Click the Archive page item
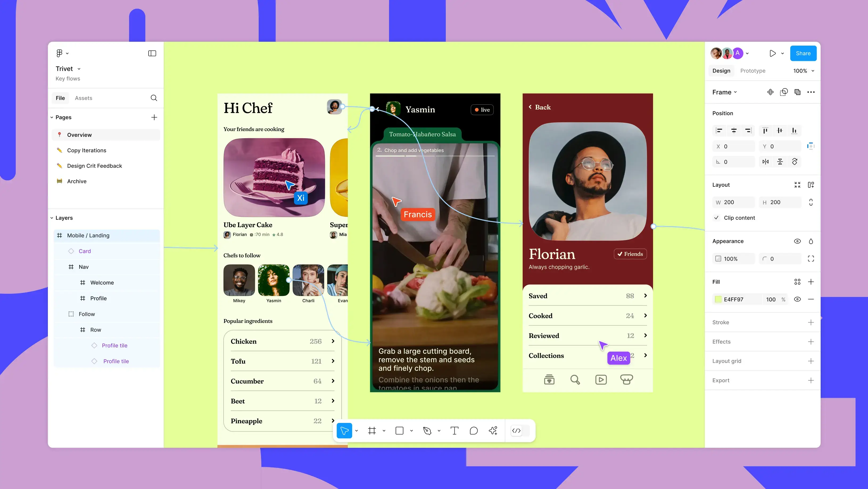The height and width of the screenshot is (489, 868). click(x=76, y=181)
